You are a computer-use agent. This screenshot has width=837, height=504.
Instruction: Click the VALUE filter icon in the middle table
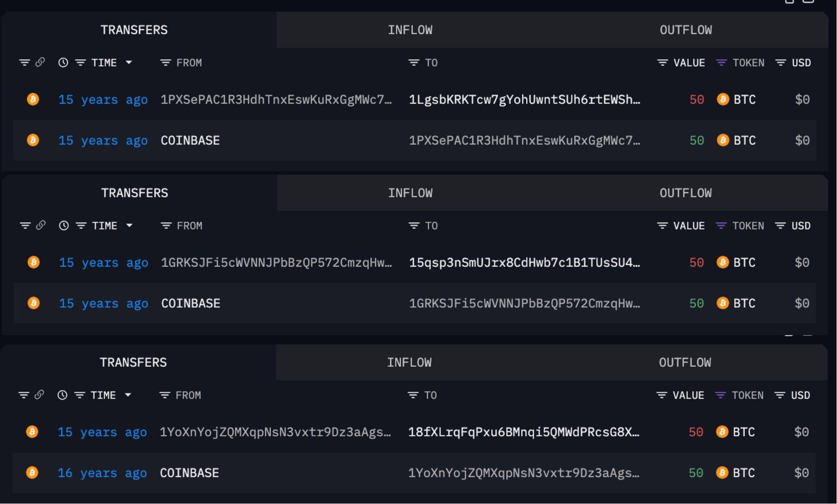pyautogui.click(x=662, y=225)
